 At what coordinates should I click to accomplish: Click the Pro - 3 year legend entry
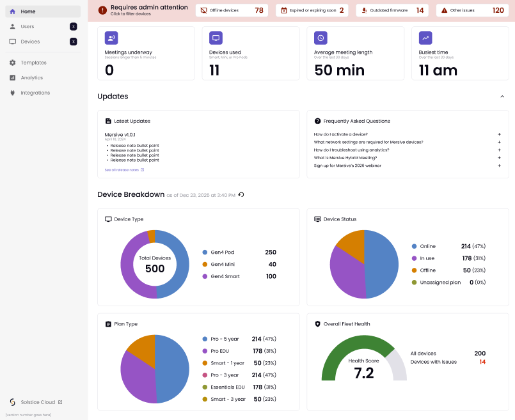click(239, 375)
